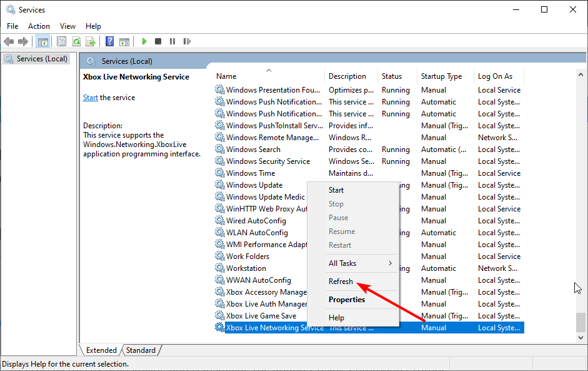This screenshot has height=371, width=588.
Task: Open the blue Help toolbar icon
Action: point(109,41)
